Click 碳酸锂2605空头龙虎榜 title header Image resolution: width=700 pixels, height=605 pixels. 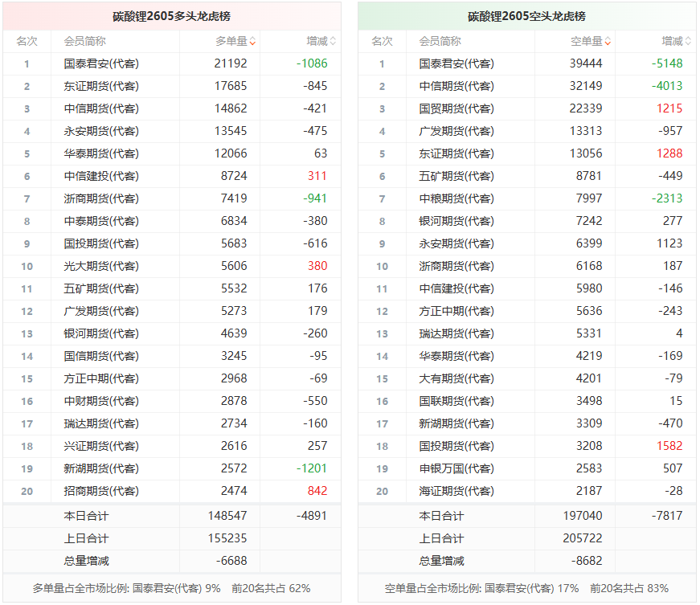click(x=526, y=17)
